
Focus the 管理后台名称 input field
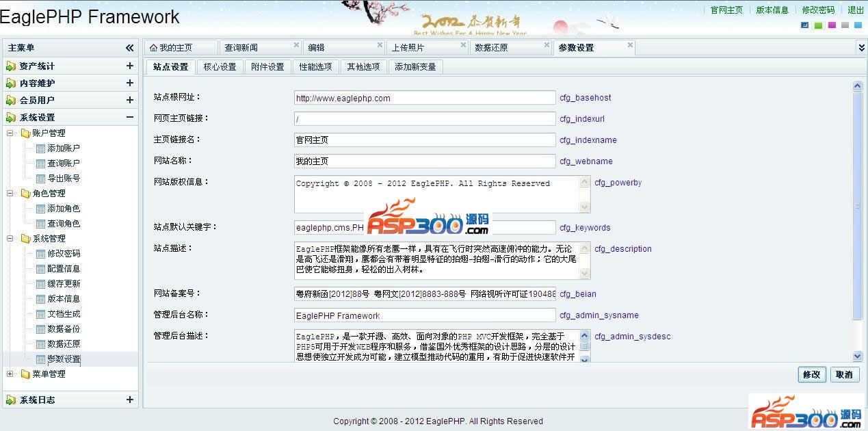coord(425,315)
